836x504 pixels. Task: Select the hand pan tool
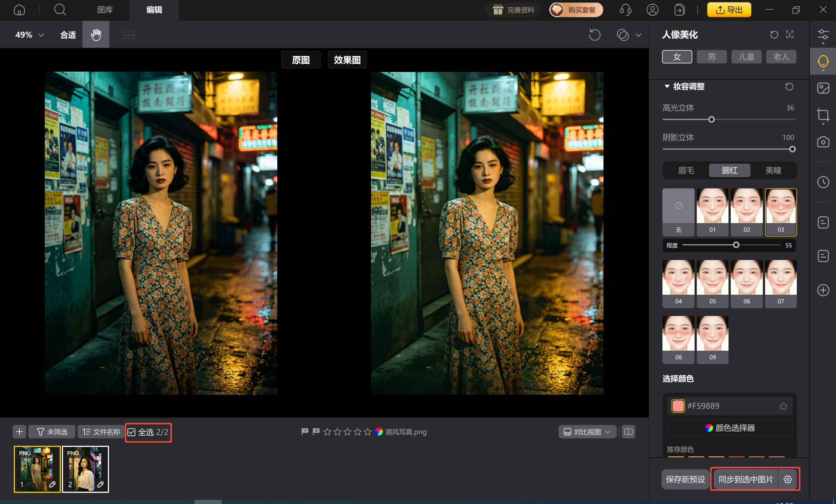click(96, 35)
